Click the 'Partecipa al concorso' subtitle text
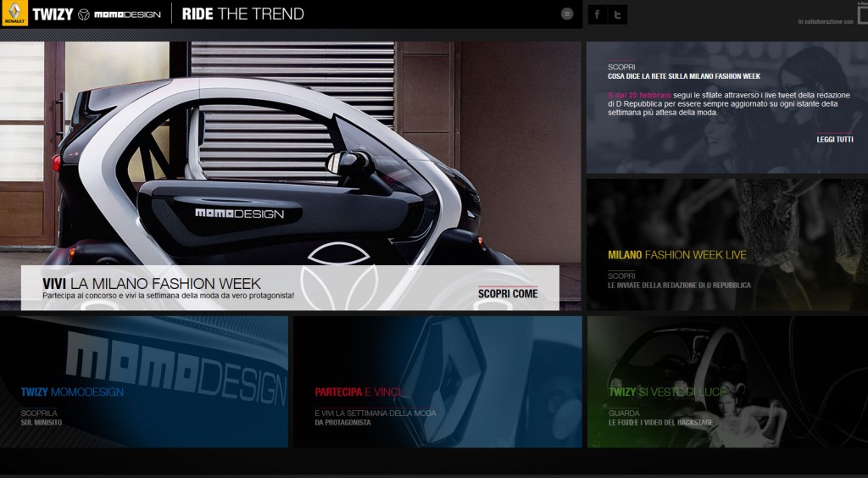 (169, 296)
